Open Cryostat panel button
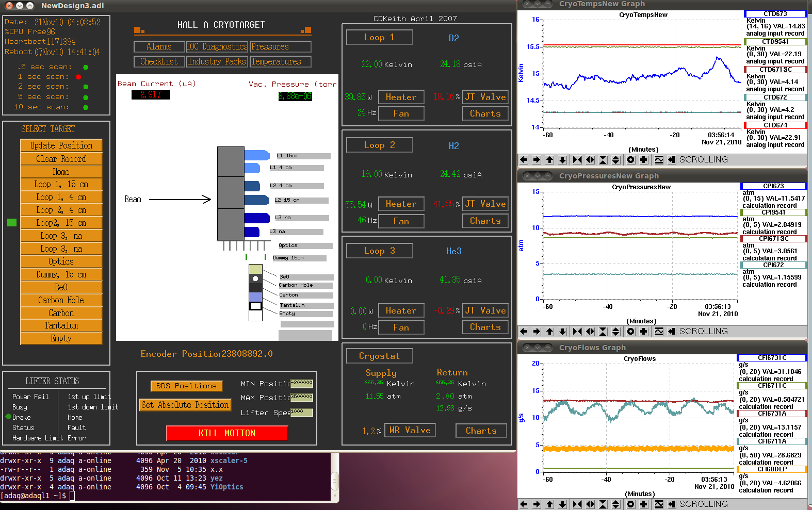 [x=380, y=356]
